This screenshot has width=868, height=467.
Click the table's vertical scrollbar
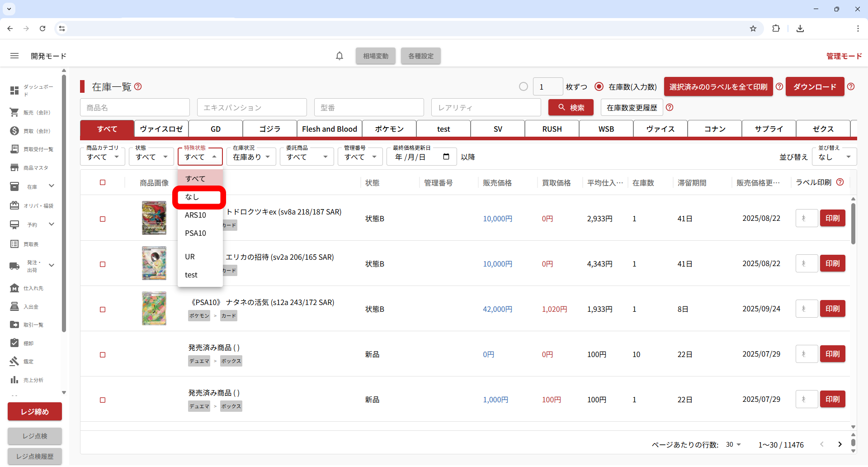853,224
